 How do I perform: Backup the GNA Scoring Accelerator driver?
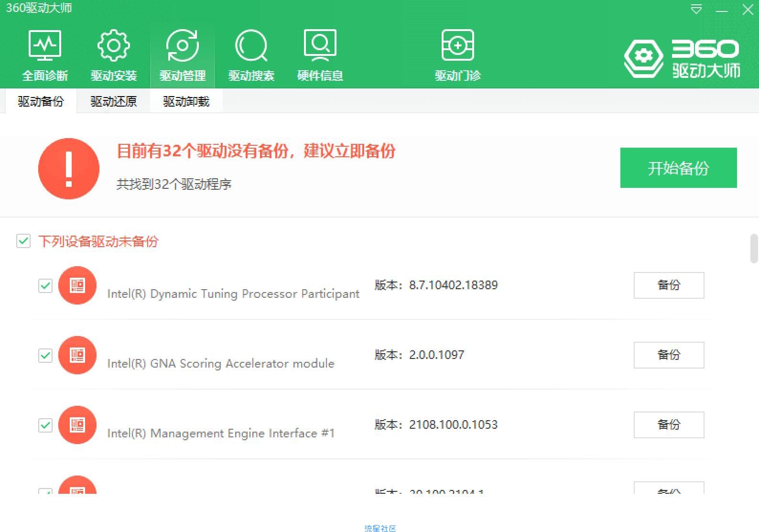(669, 355)
